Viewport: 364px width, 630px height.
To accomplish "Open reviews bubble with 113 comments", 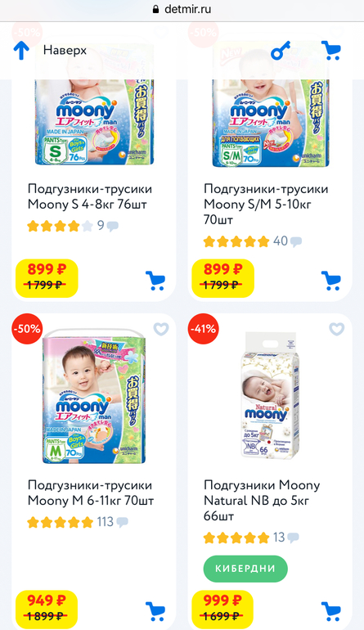I will pos(122,522).
